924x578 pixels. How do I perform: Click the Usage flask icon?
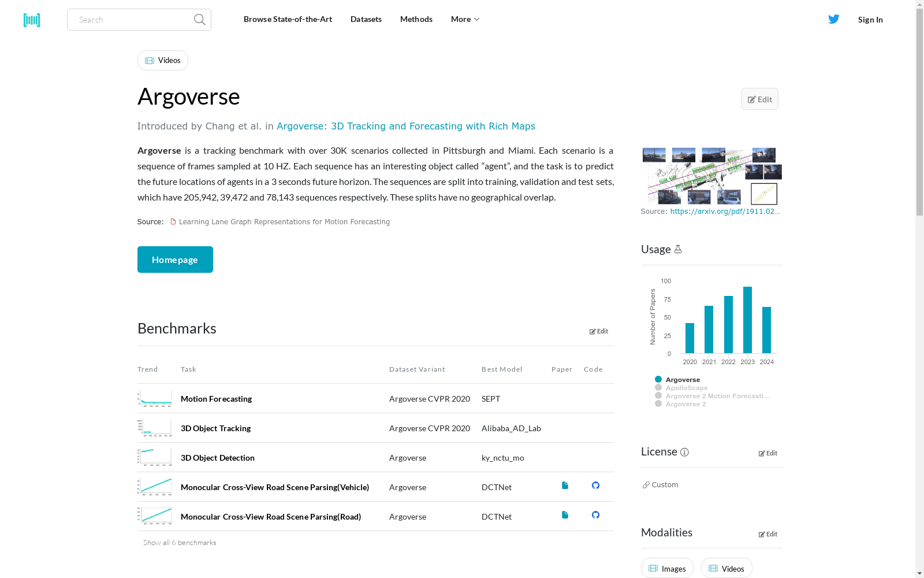(678, 249)
